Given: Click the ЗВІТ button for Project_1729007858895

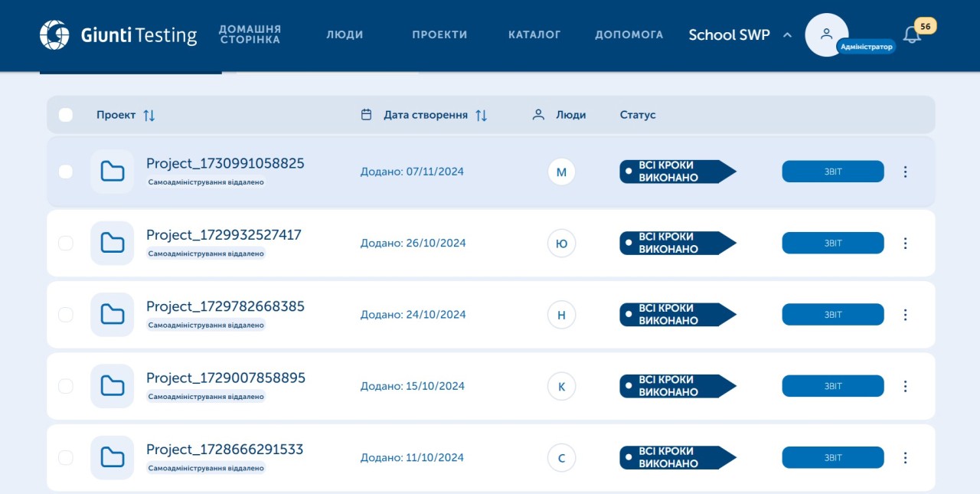Looking at the screenshot, I should (832, 386).
